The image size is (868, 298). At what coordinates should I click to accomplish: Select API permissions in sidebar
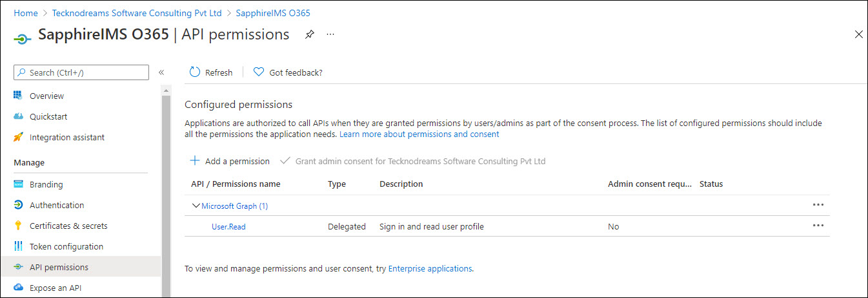(x=80, y=267)
